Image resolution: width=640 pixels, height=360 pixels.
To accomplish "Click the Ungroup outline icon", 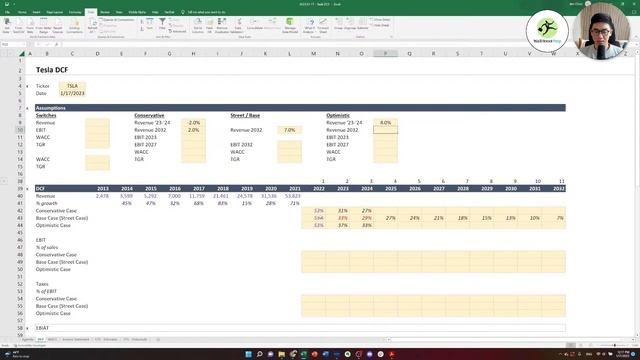I will [350, 23].
